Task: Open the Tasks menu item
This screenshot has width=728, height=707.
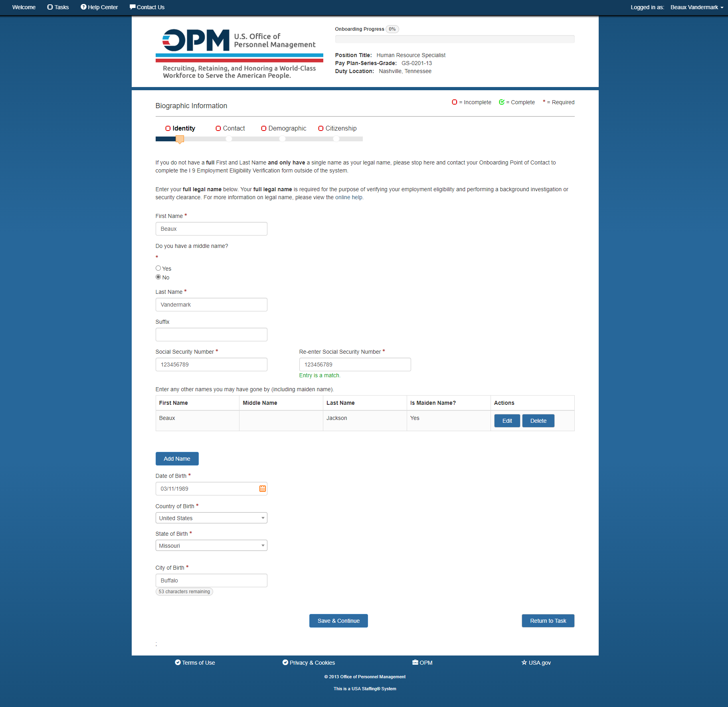Action: point(58,7)
